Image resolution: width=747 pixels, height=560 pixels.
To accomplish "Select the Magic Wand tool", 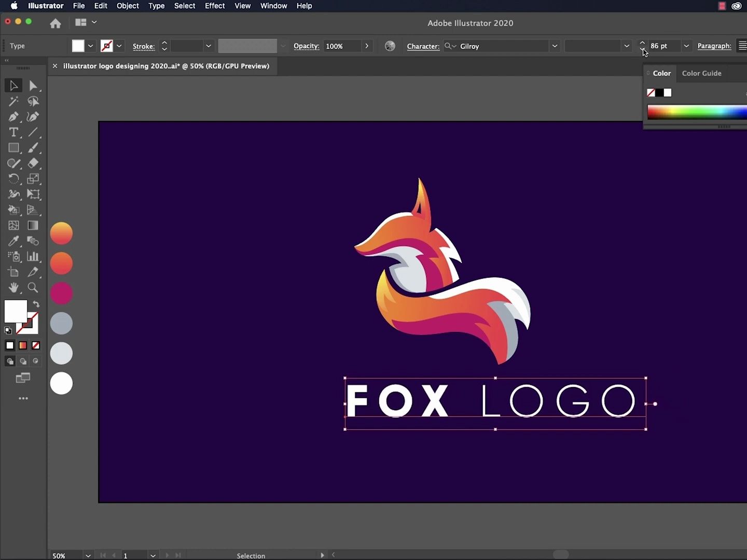I will [x=13, y=101].
